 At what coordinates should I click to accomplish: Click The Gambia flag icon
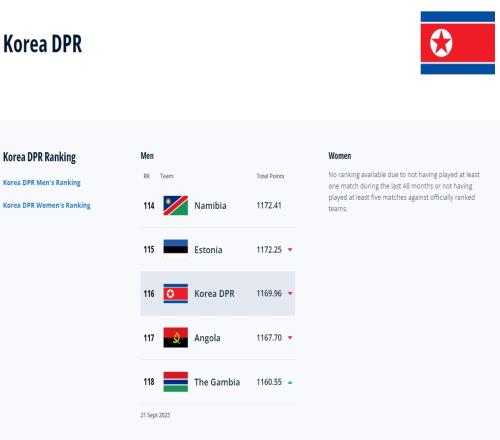click(176, 382)
